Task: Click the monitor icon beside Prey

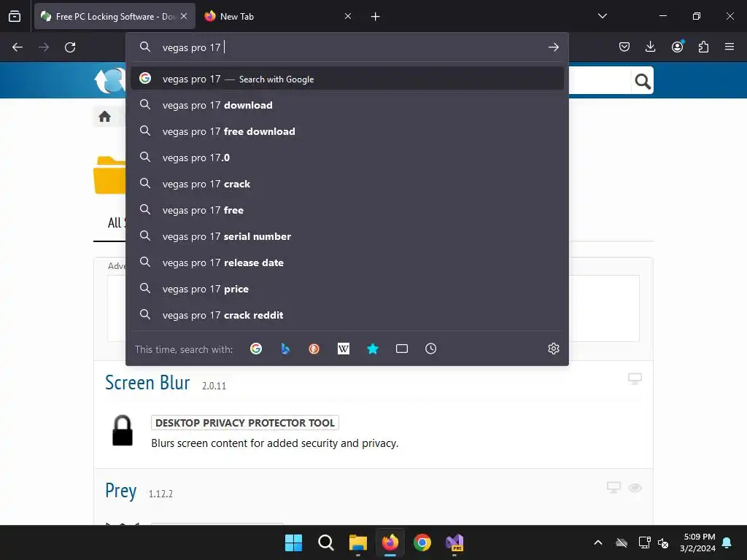Action: [x=614, y=487]
